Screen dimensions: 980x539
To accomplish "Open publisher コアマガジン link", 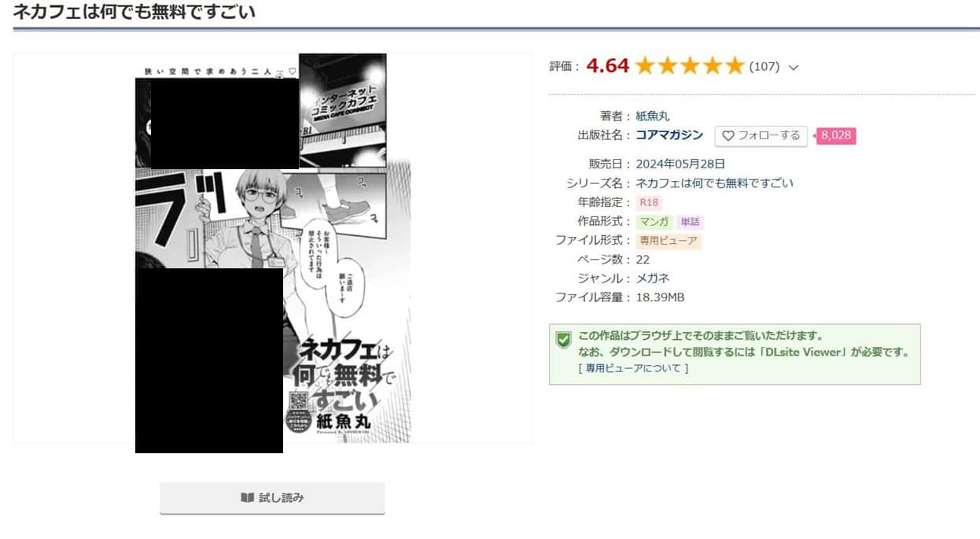I will click(x=669, y=135).
